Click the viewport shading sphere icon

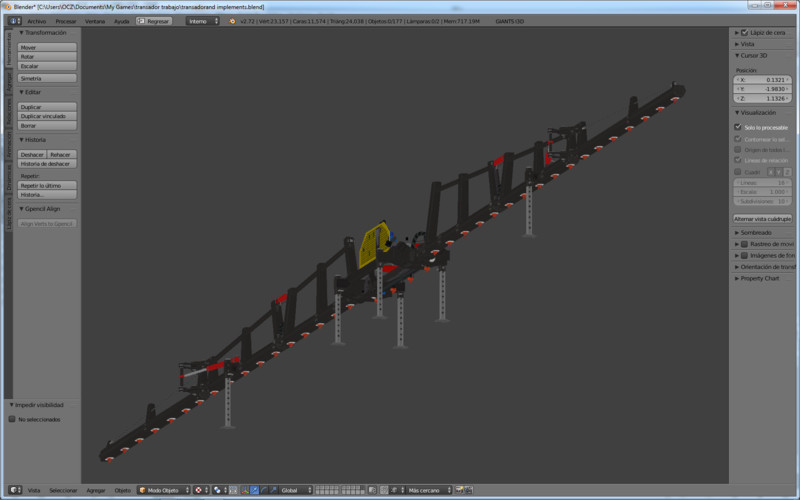click(x=198, y=490)
